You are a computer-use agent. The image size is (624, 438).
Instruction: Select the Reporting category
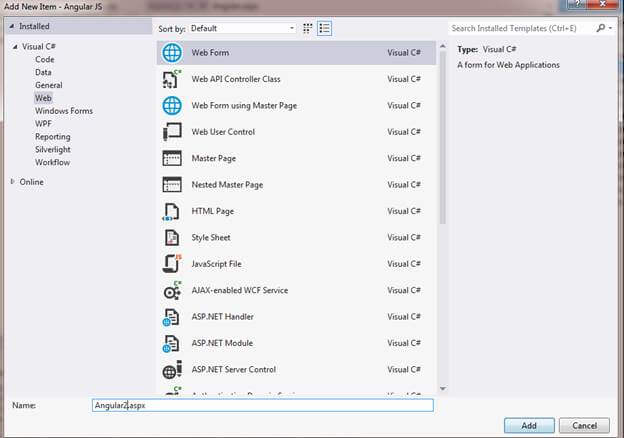point(53,137)
